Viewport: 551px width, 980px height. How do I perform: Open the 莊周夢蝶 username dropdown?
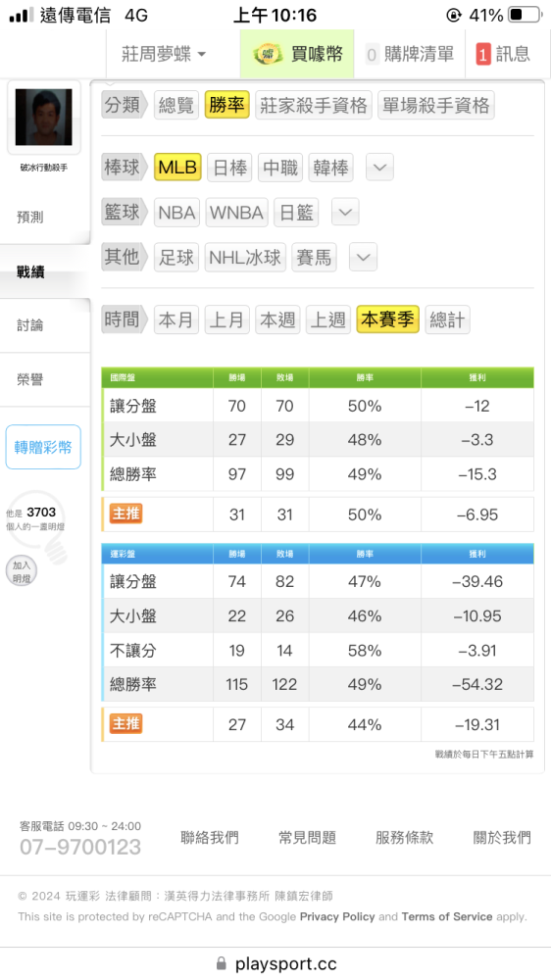pyautogui.click(x=164, y=54)
